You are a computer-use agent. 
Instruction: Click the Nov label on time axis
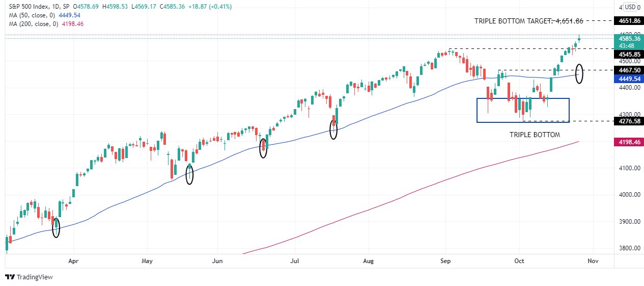(592, 261)
